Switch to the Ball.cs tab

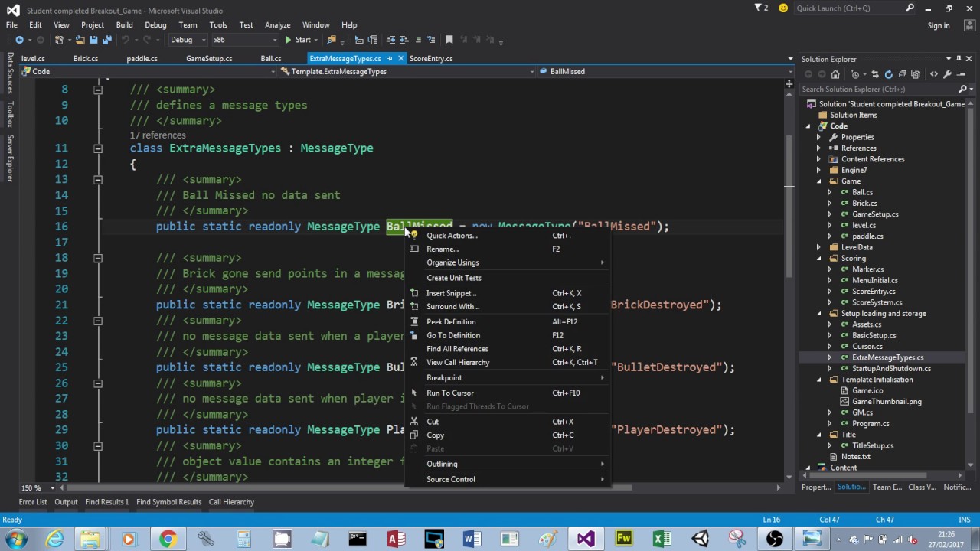tap(270, 58)
